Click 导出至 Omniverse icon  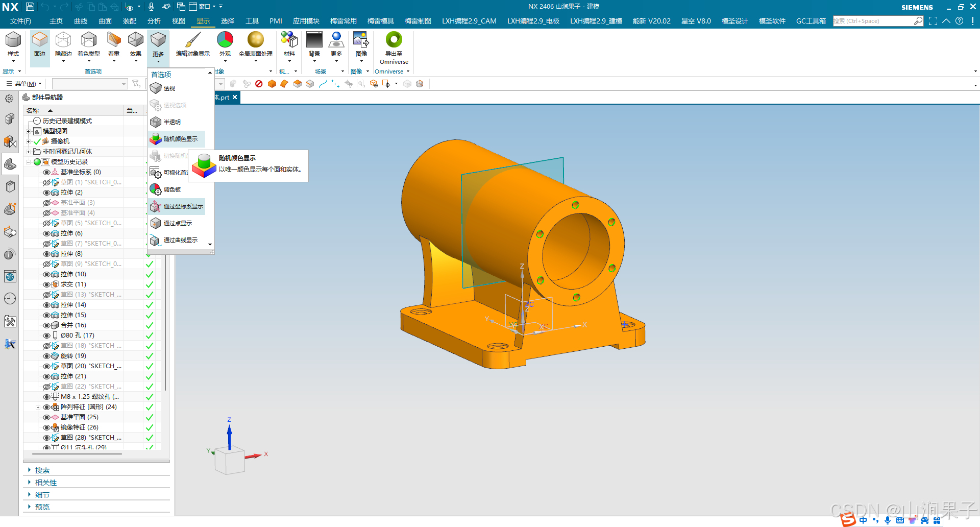[x=394, y=39]
